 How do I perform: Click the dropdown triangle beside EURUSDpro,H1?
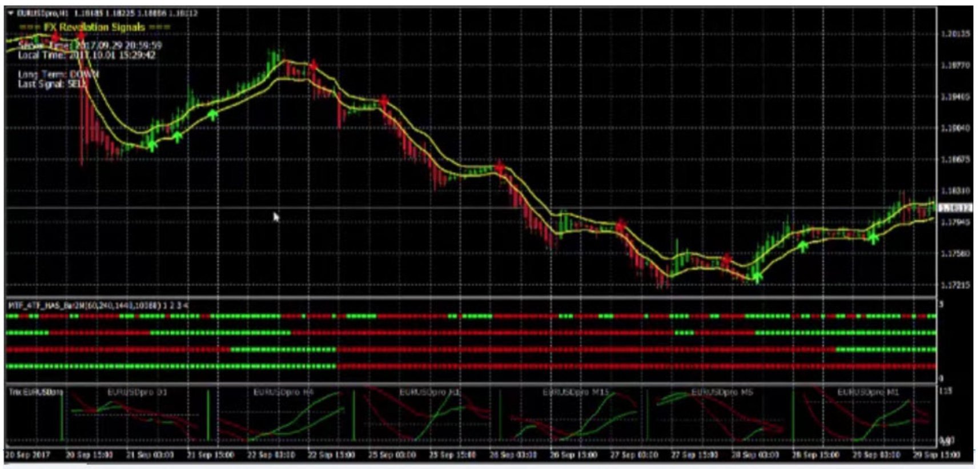click(11, 13)
